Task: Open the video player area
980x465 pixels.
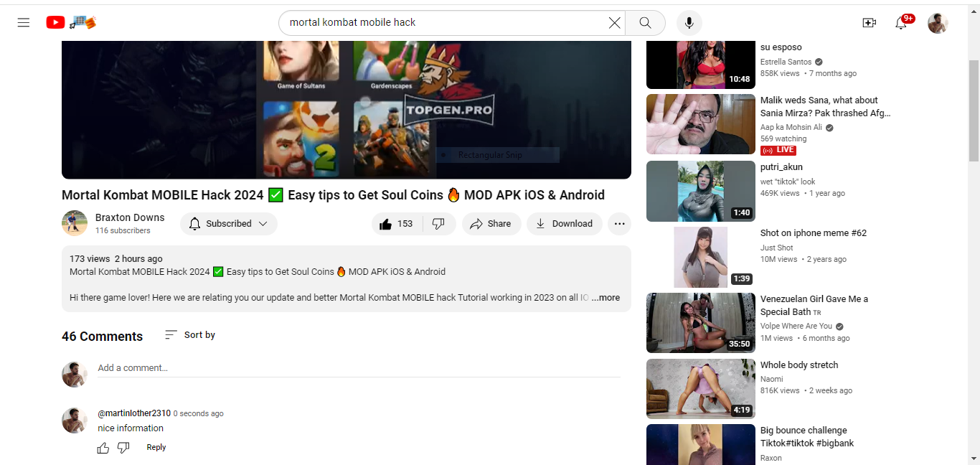Action: click(347, 110)
